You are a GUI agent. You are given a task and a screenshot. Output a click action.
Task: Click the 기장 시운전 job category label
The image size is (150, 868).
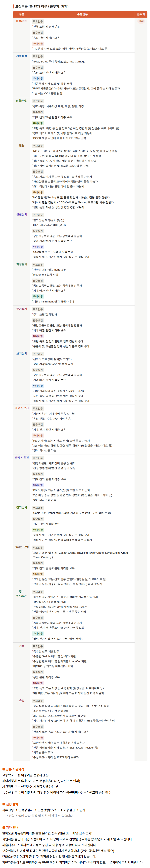22,408
